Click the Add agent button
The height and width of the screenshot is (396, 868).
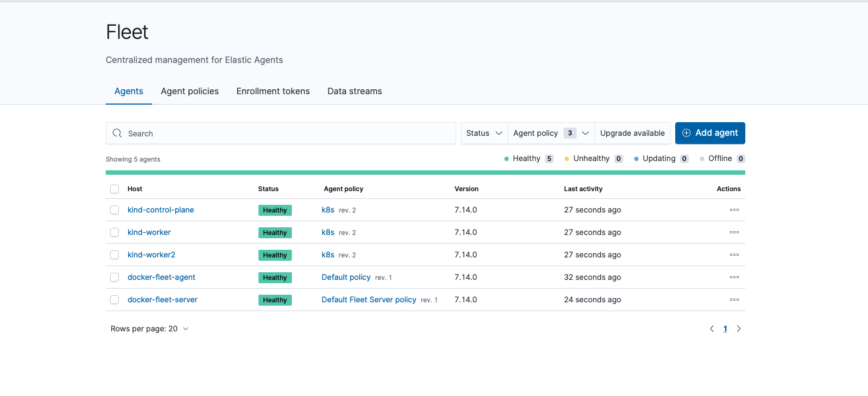(710, 133)
